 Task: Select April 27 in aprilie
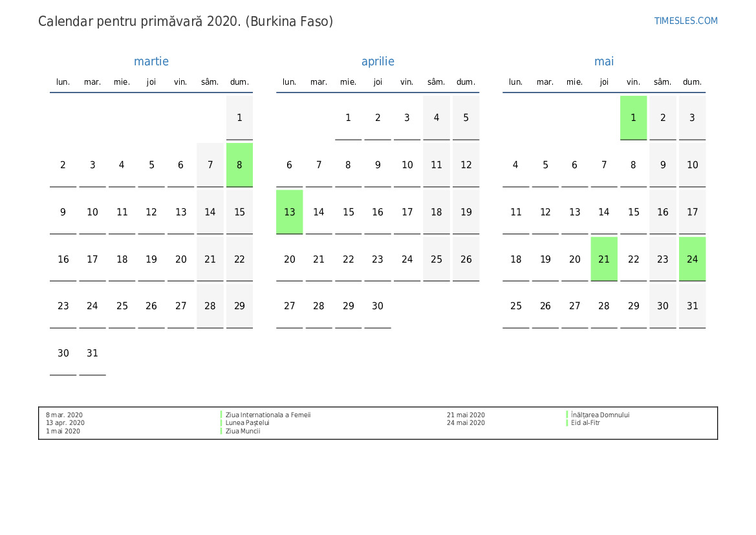pyautogui.click(x=289, y=306)
